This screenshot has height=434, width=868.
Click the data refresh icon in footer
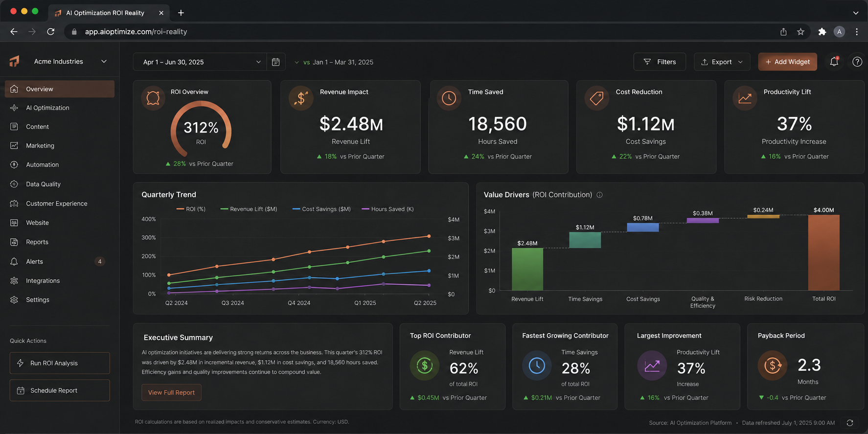850,423
